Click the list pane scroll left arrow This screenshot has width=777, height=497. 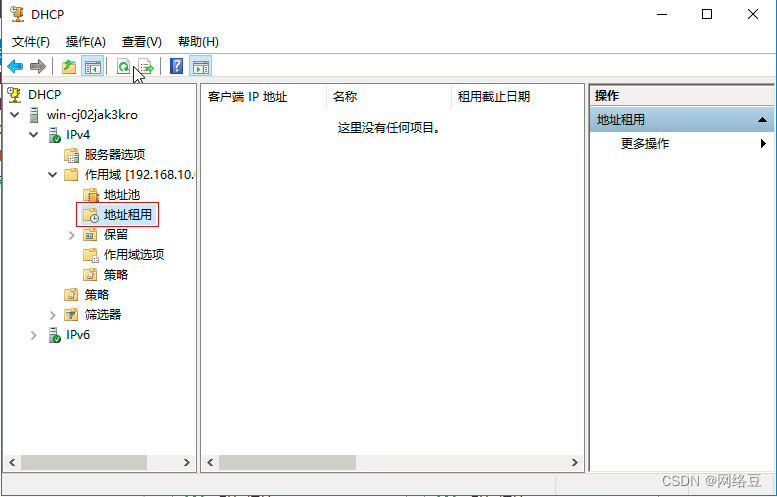210,463
